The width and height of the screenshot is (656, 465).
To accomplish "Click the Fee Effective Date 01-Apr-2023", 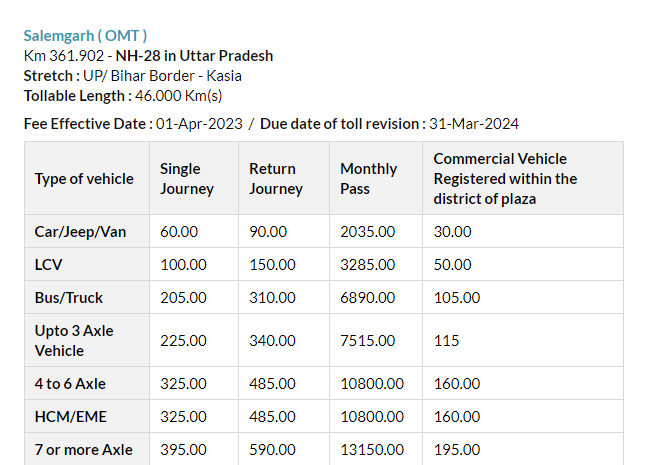I will (199, 124).
